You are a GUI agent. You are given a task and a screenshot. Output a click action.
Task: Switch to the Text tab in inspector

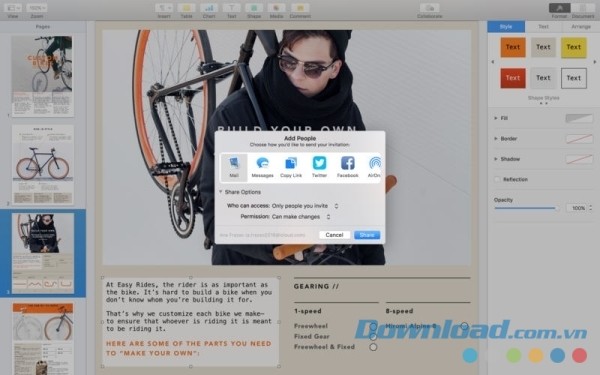543,27
